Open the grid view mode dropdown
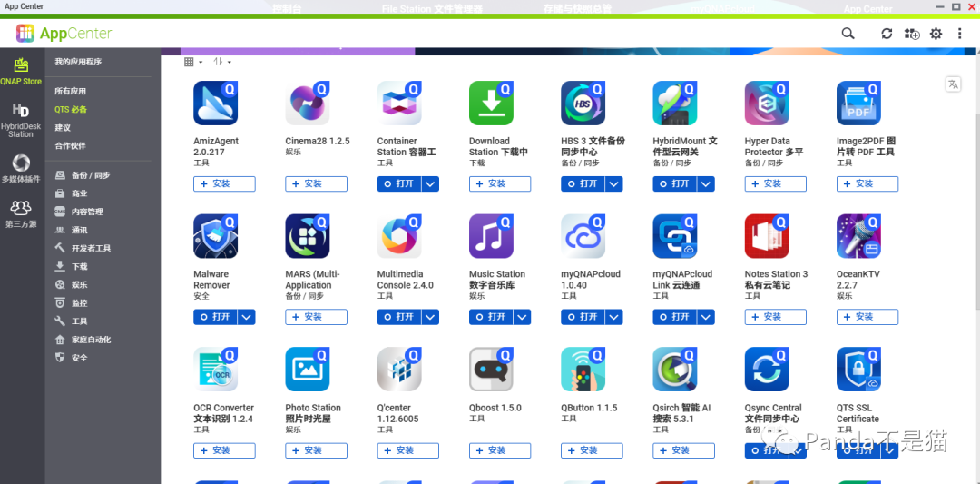Image resolution: width=980 pixels, height=484 pixels. tap(193, 62)
